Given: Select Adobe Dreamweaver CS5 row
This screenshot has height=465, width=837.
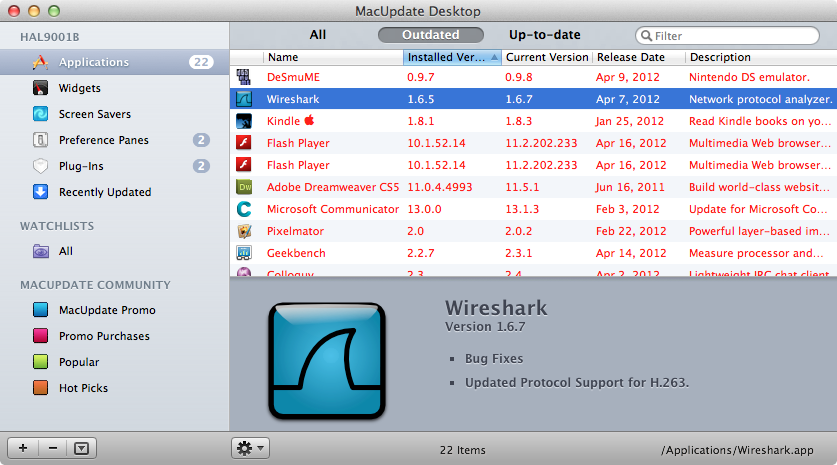Looking at the screenshot, I should pyautogui.click(x=333, y=187).
